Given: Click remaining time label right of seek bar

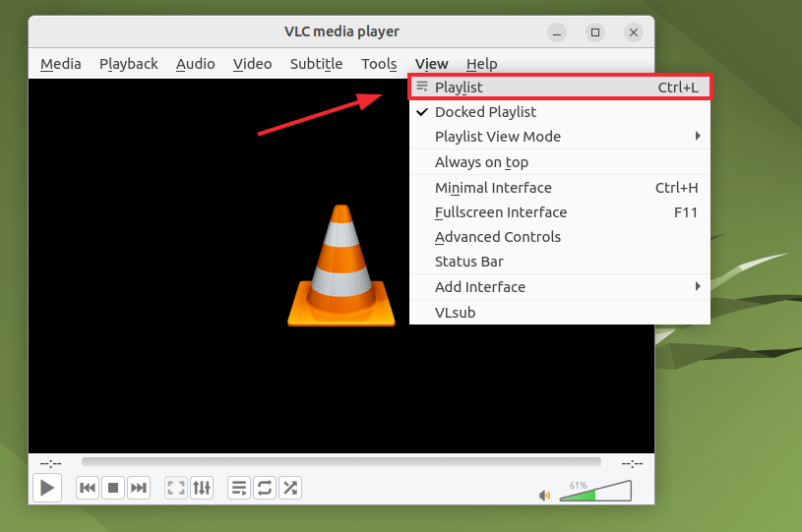Looking at the screenshot, I should pos(632,464).
